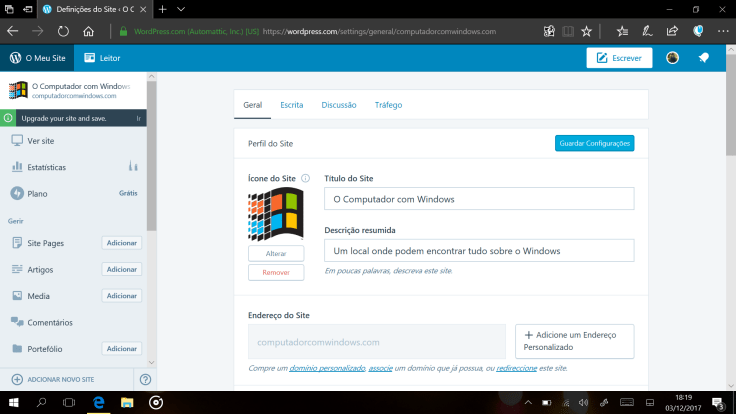736x414 pixels.
Task: Click the info icon beside Ícone do Site
Action: pos(305,178)
